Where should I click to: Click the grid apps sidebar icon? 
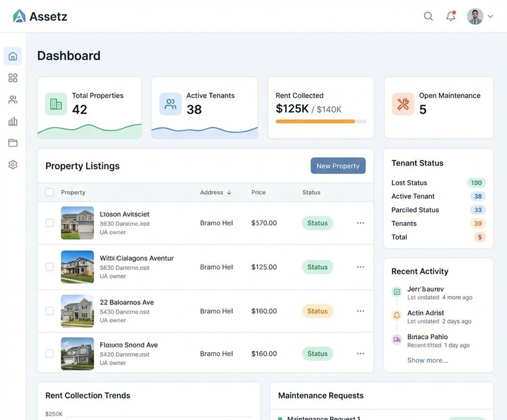(x=13, y=78)
